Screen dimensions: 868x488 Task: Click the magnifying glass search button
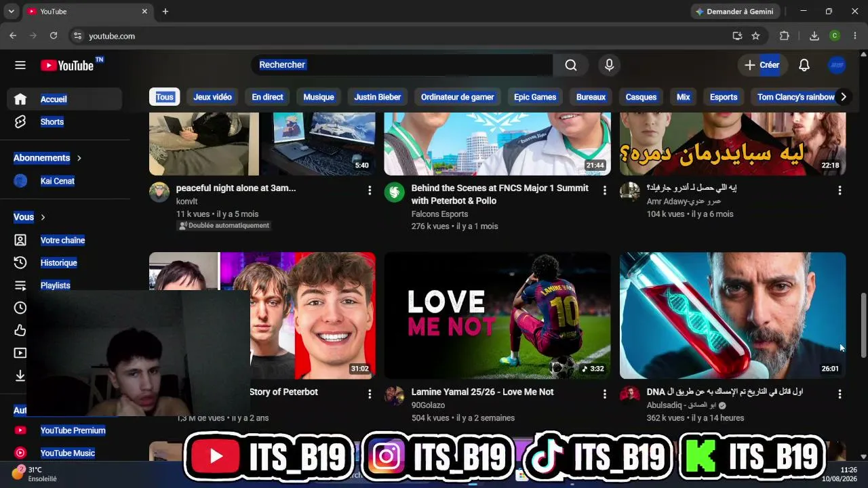click(571, 65)
